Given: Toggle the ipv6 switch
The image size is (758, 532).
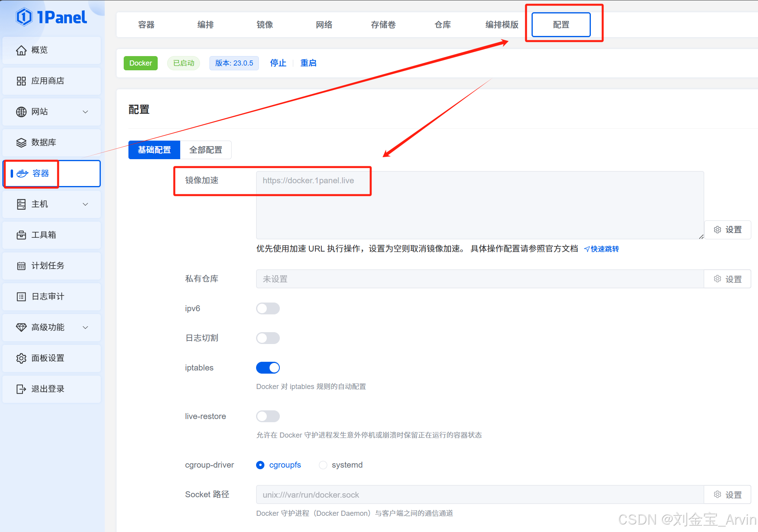Looking at the screenshot, I should point(268,308).
